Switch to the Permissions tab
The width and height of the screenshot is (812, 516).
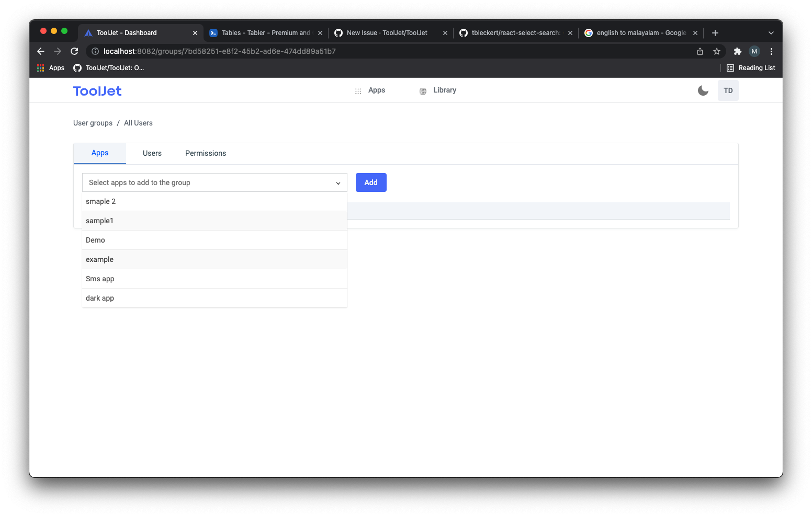coord(205,153)
